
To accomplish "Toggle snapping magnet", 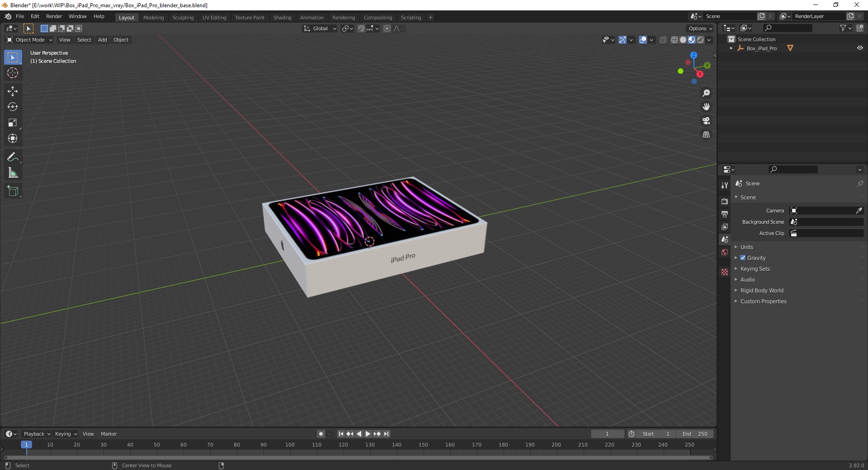I will [x=361, y=28].
